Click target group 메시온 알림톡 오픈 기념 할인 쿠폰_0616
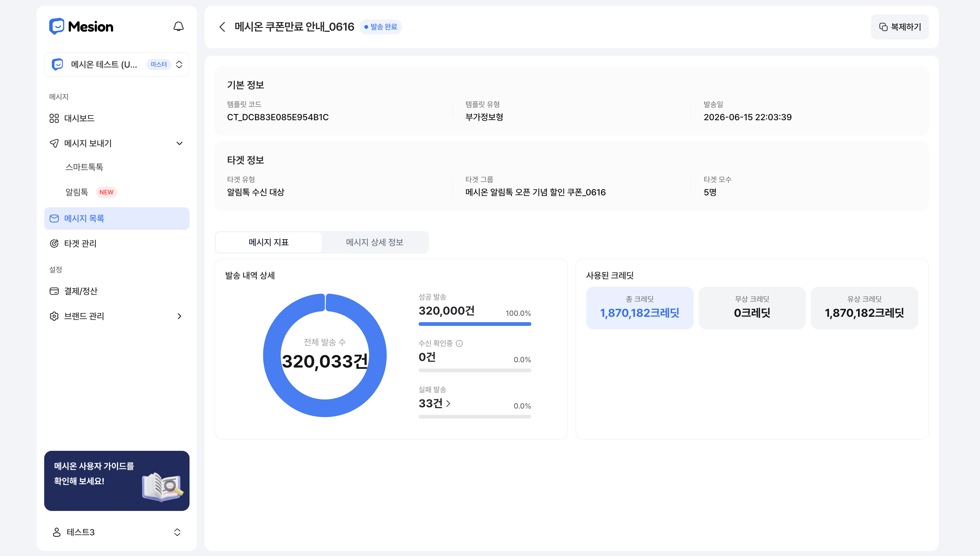The width and height of the screenshot is (980, 556). coord(535,192)
